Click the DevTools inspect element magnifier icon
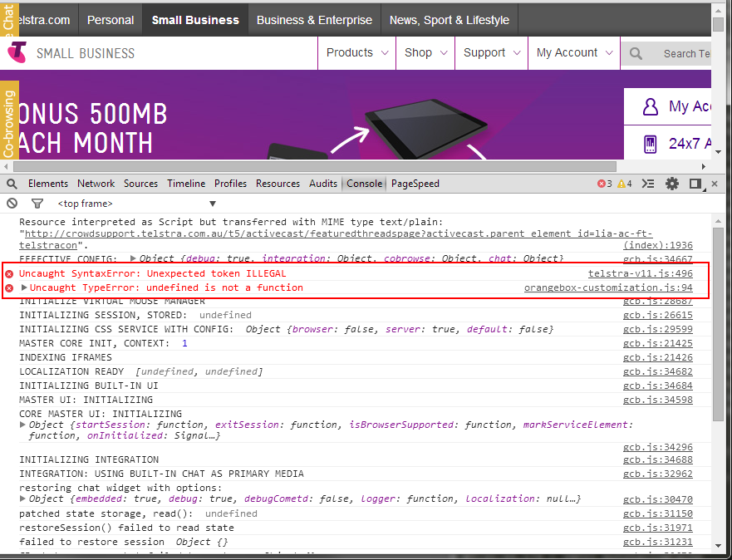Screen dimensions: 732x560 (x=12, y=184)
